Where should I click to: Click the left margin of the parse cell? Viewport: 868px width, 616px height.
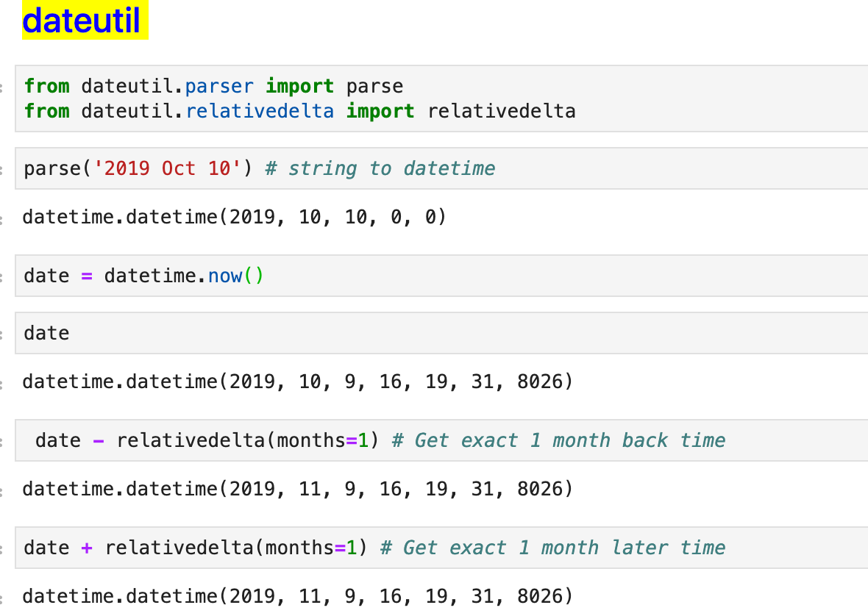[6, 168]
